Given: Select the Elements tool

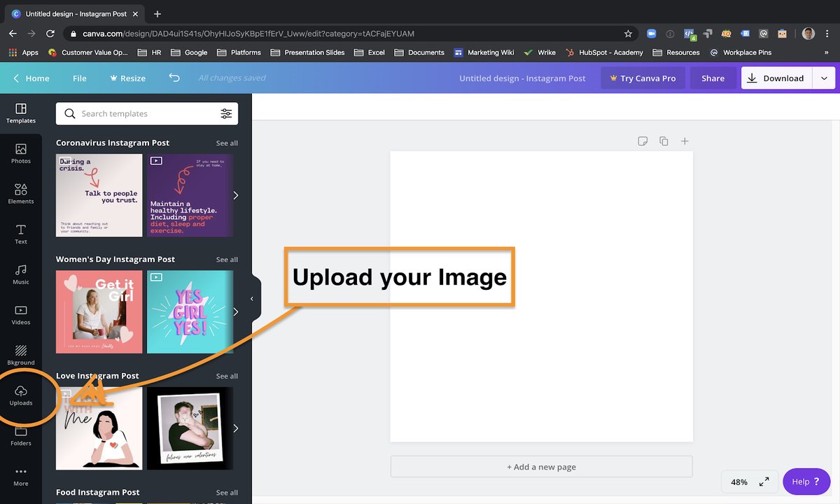Looking at the screenshot, I should (x=20, y=194).
